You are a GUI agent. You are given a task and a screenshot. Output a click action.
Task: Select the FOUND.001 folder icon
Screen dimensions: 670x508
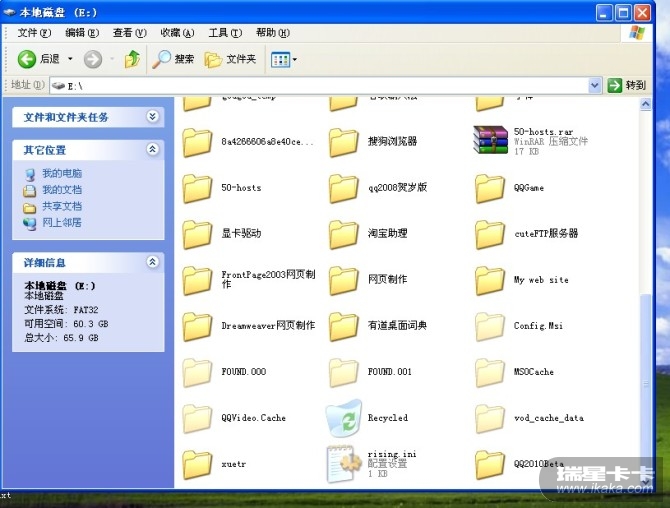click(x=344, y=373)
